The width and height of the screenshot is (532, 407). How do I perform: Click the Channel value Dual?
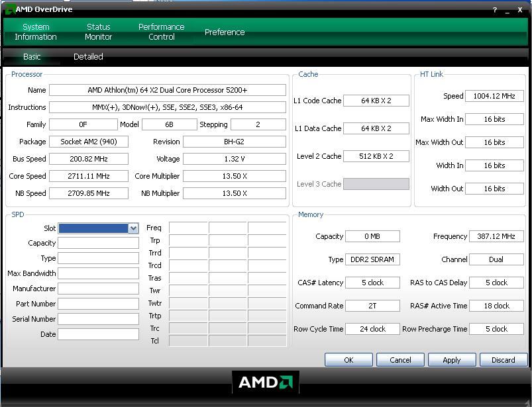pyautogui.click(x=496, y=259)
